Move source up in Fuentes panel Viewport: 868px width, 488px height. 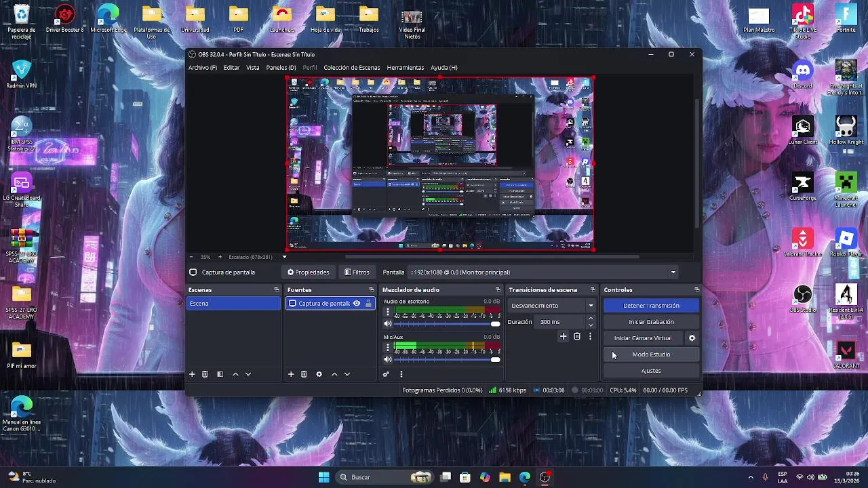[x=334, y=374]
